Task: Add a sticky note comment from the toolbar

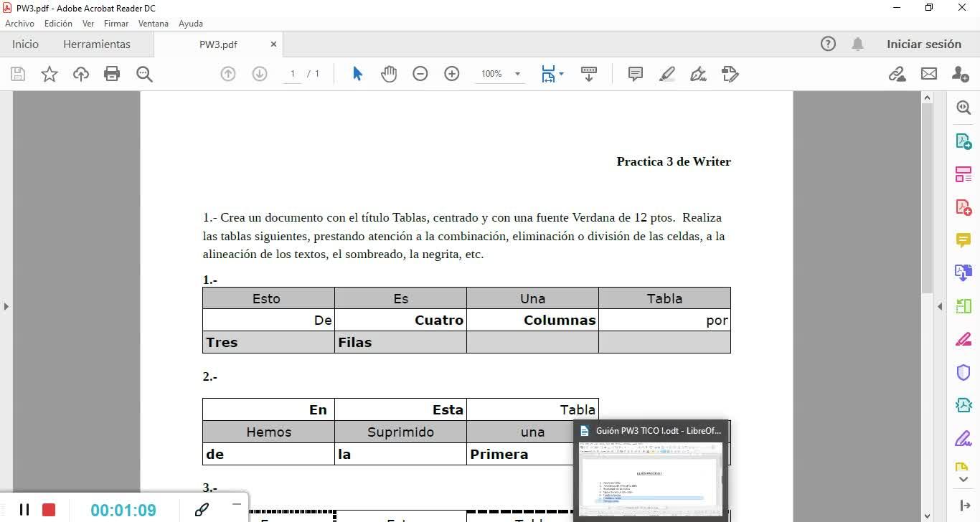Action: coord(635,74)
